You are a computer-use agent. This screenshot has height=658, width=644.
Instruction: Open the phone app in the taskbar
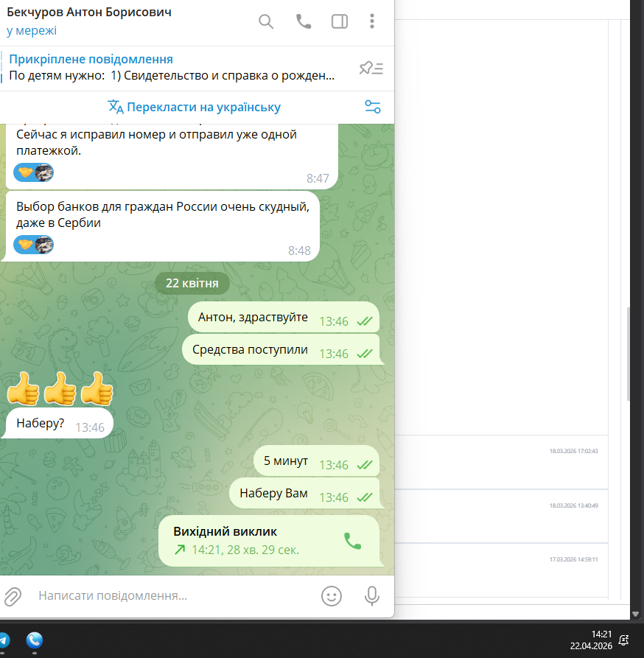pos(35,640)
